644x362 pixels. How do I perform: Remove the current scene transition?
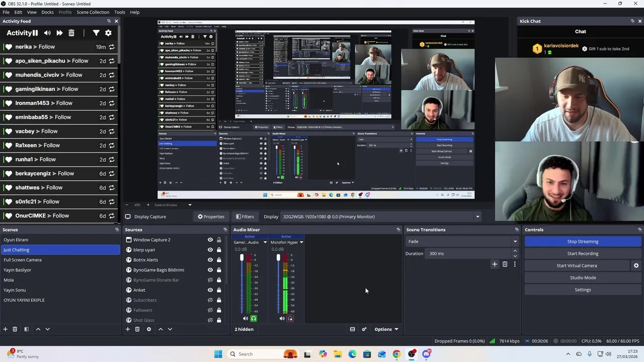tap(505, 264)
